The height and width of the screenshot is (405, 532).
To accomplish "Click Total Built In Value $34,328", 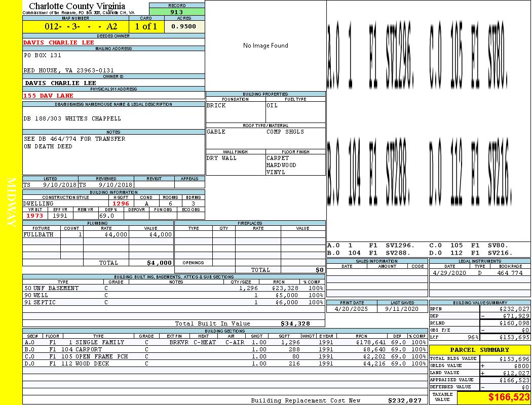I will click(295, 323).
